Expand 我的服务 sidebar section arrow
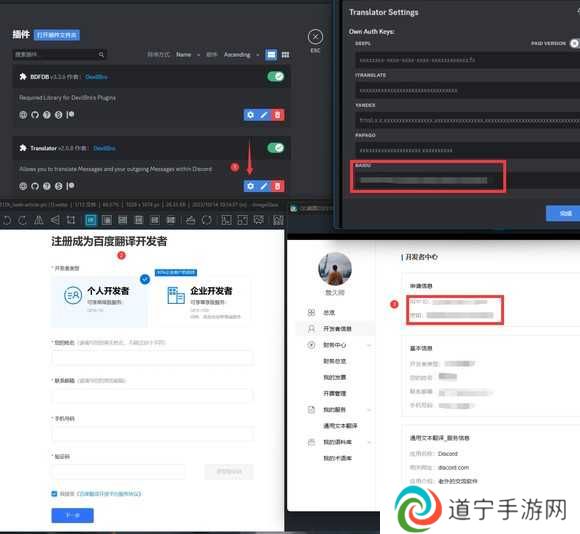Image resolution: width=580 pixels, height=534 pixels. pos(369,410)
